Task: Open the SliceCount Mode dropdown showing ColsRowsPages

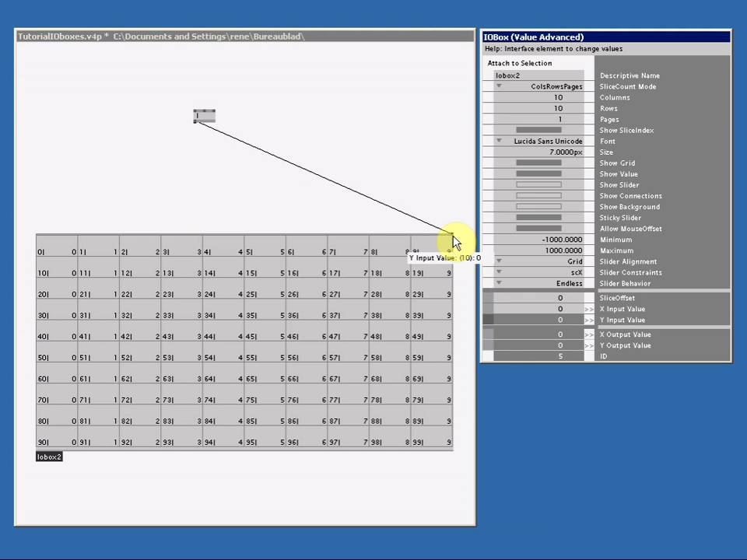Action: coord(538,86)
